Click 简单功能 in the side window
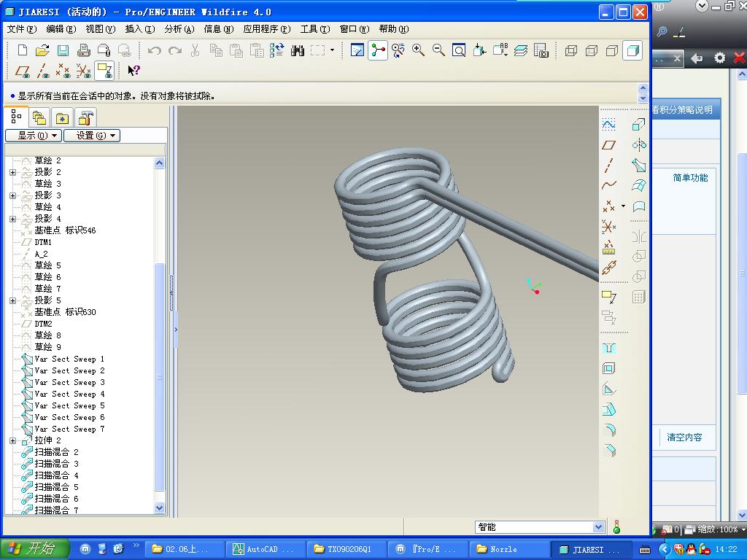The image size is (747, 560). (690, 178)
